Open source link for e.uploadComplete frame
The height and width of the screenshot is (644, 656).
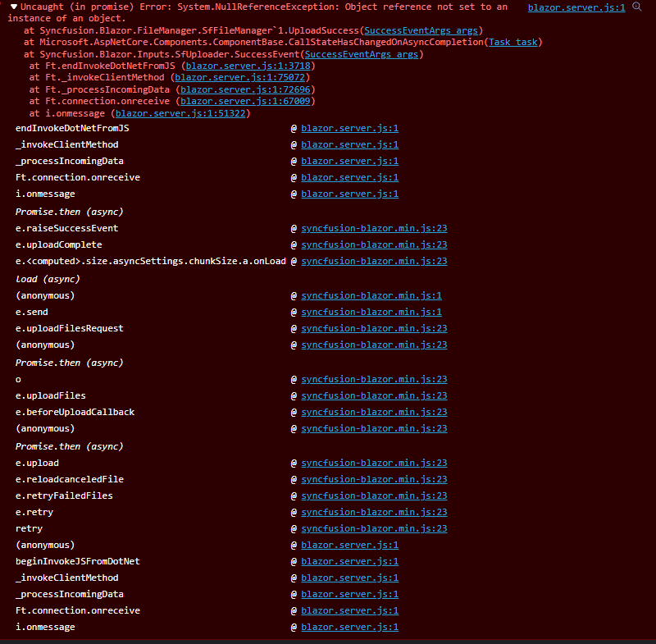tap(374, 244)
